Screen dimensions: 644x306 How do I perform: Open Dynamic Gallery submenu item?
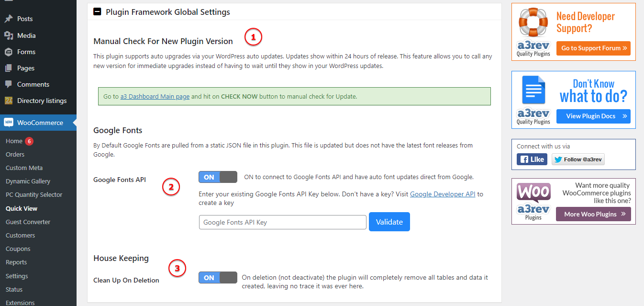[28, 181]
